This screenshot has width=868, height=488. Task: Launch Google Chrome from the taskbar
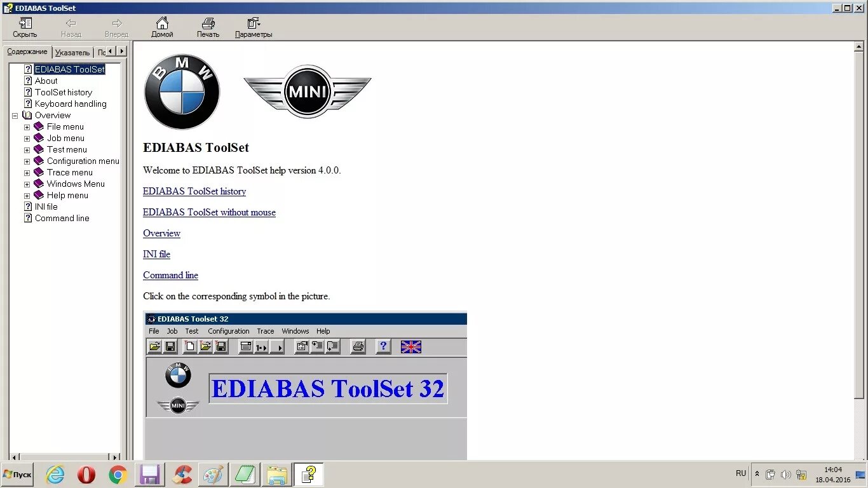[x=118, y=474]
